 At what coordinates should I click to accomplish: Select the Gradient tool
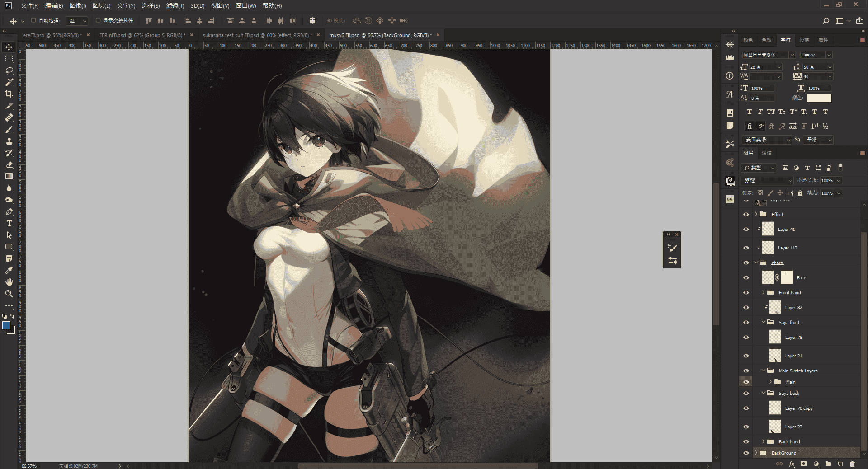tap(9, 177)
